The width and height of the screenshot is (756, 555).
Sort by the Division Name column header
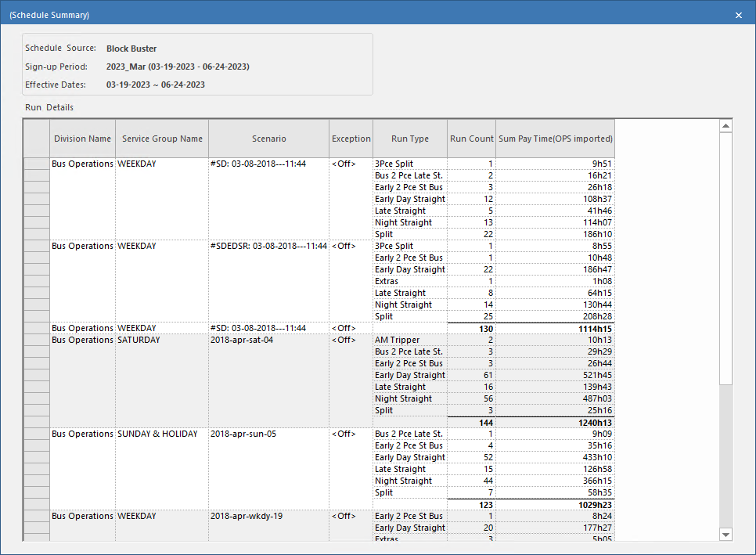tap(82, 138)
